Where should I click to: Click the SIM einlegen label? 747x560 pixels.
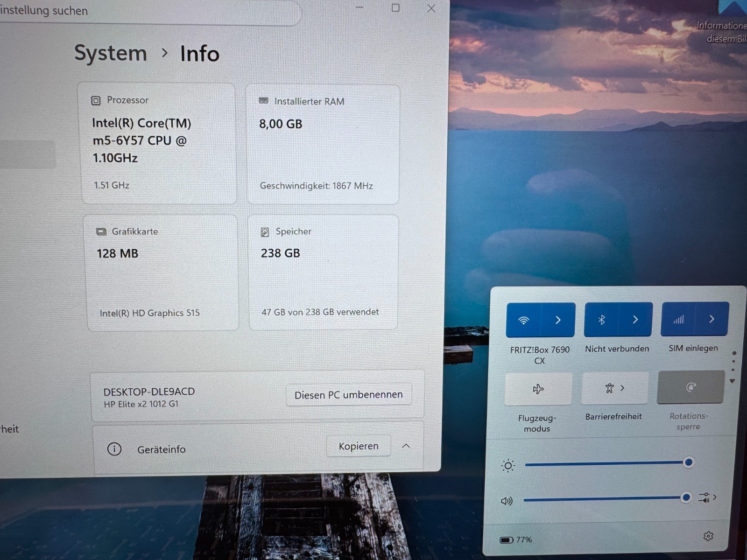693,348
